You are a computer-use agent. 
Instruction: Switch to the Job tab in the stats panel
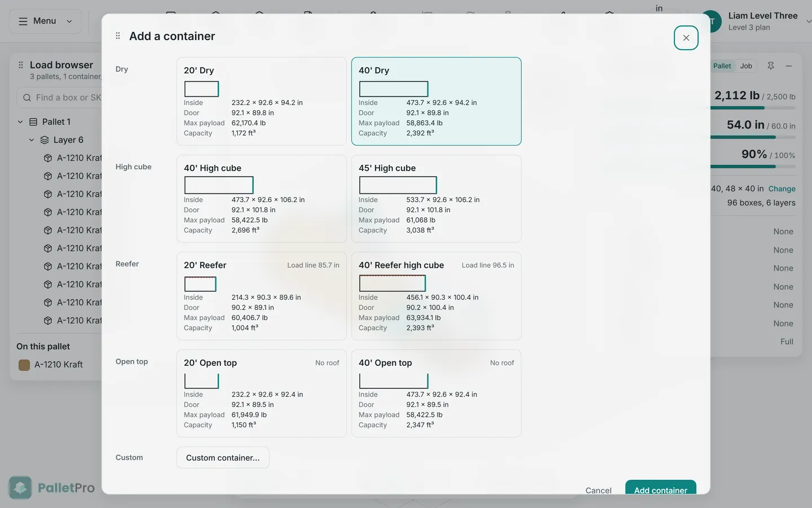tap(746, 66)
